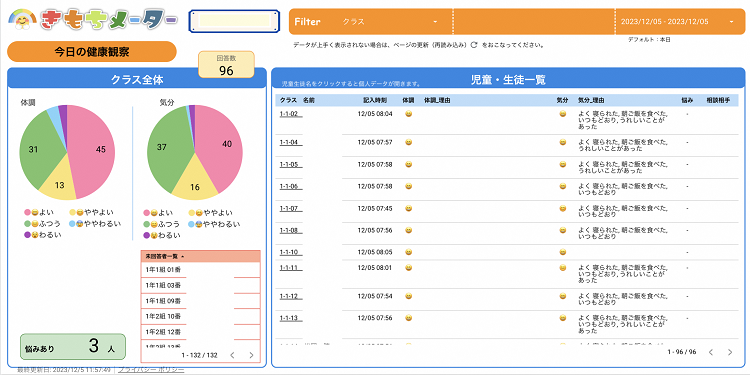
Task: Open student 1-1-12 link
Action: 290,296
